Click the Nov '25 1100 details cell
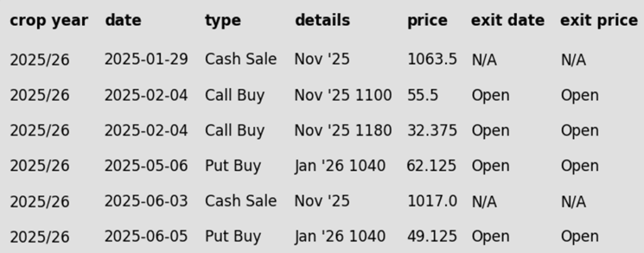This screenshot has height=253, width=644. coord(343,95)
